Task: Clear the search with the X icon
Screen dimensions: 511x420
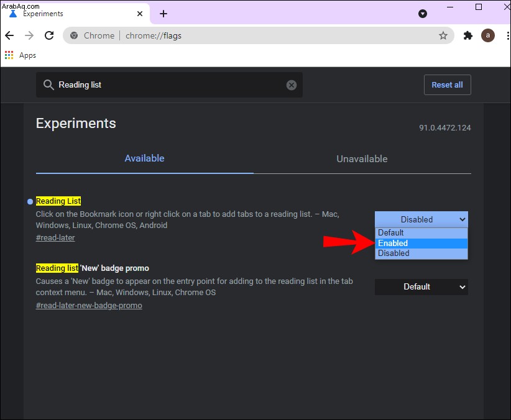Action: click(x=292, y=85)
